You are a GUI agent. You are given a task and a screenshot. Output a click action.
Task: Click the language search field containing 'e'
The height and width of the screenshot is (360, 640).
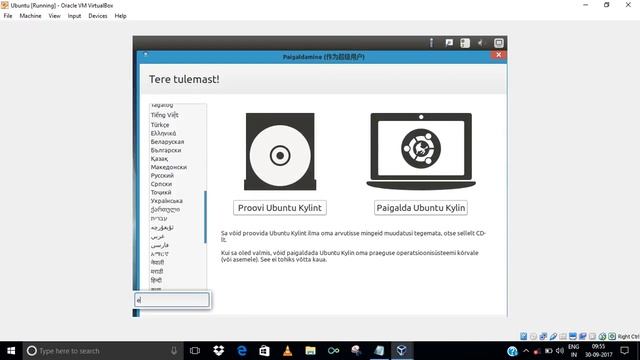172,300
